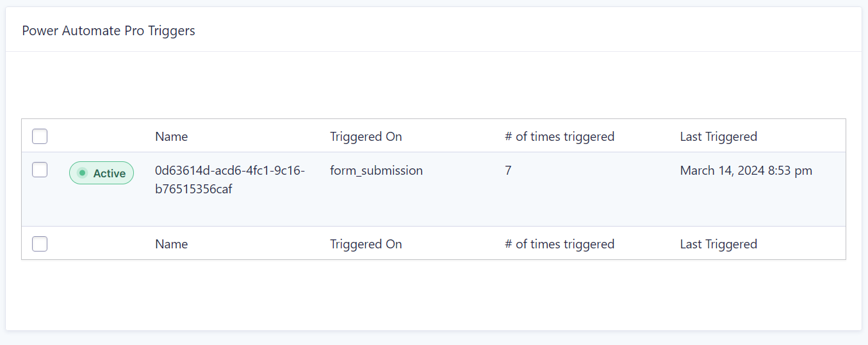Sort by Last Triggered in the header
Image resolution: width=868 pixels, height=345 pixels.
[718, 136]
